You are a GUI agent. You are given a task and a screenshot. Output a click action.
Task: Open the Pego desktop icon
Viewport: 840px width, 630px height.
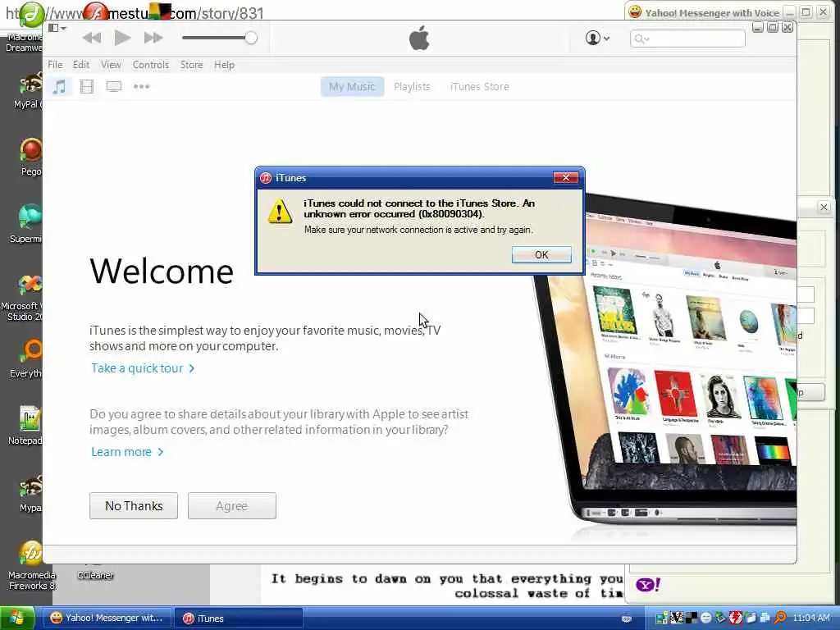click(30, 157)
